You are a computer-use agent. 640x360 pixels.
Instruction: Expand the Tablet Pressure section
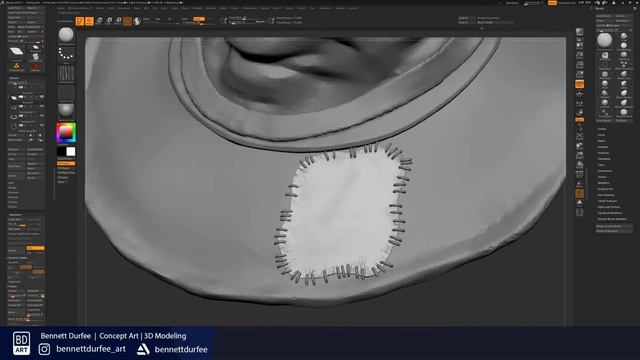pyautogui.click(x=607, y=201)
